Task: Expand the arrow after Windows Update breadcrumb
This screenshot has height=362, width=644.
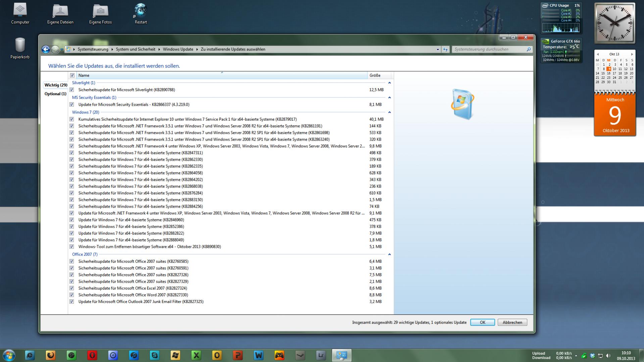Action: pos(197,49)
